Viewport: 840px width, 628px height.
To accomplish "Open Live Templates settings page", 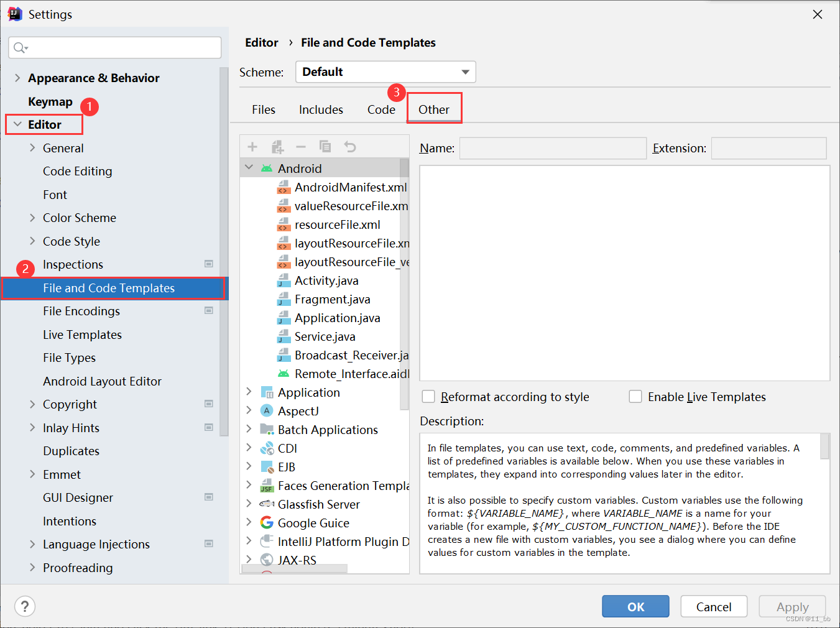I will [82, 335].
